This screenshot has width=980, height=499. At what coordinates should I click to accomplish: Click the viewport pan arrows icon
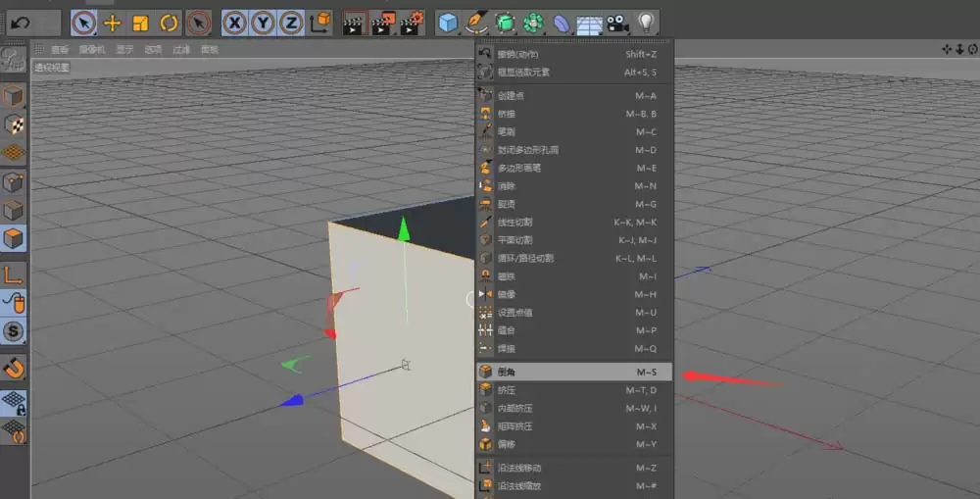click(x=947, y=49)
